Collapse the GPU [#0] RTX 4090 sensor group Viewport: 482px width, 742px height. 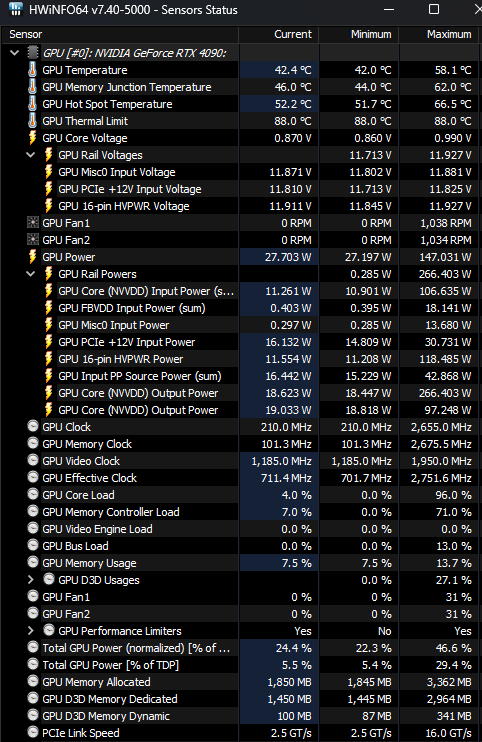[x=15, y=53]
